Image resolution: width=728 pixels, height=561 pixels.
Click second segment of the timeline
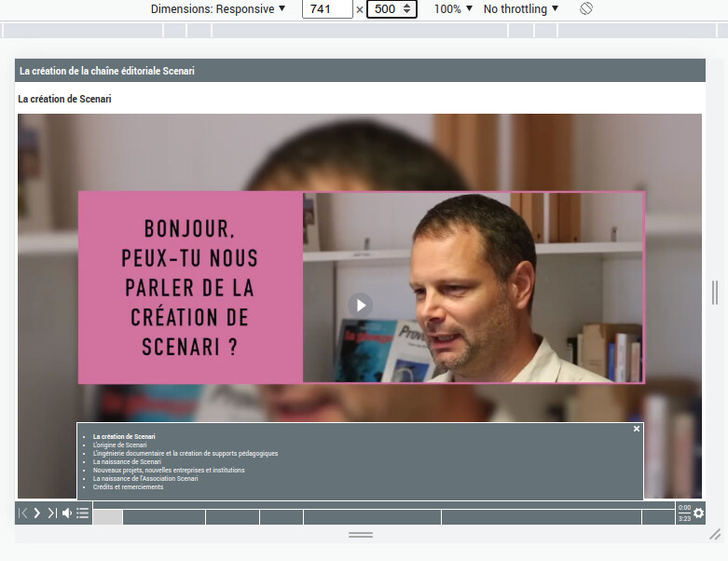pyautogui.click(x=164, y=517)
